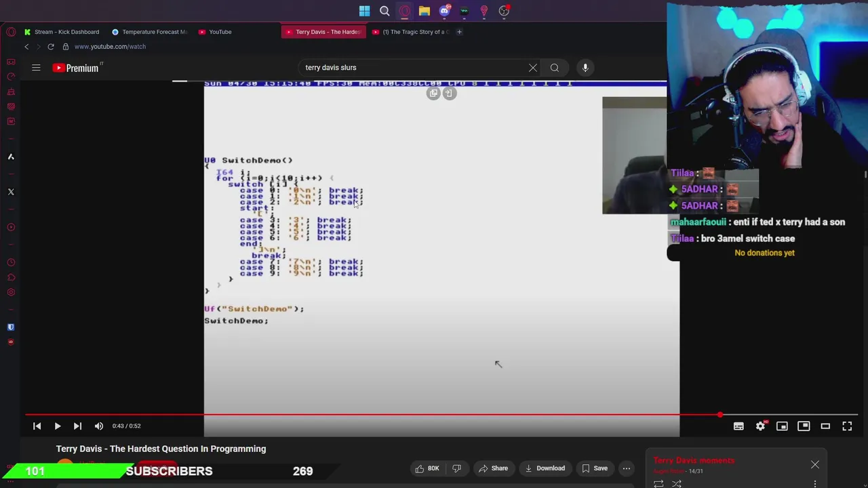Viewport: 868px width, 488px height.
Task: Open the GX Control speedometer sidebar icon
Action: (11, 77)
